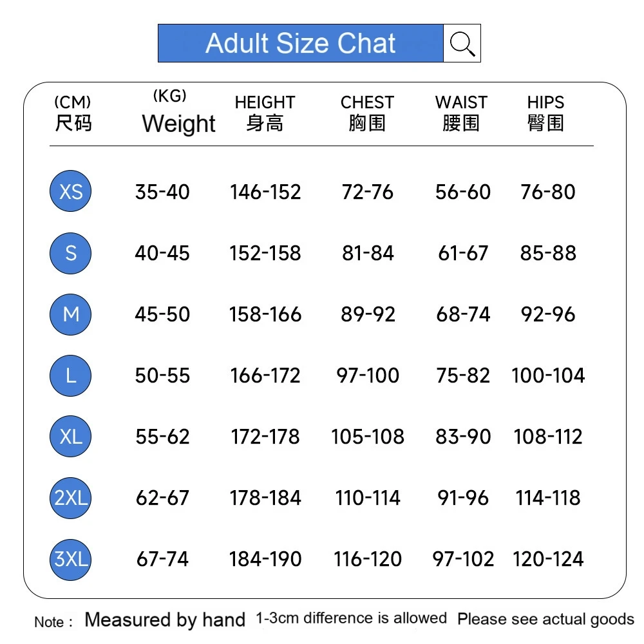Viewport: 644px width, 644px height.
Task: Click the magnifying glass search icon
Action: point(462,43)
